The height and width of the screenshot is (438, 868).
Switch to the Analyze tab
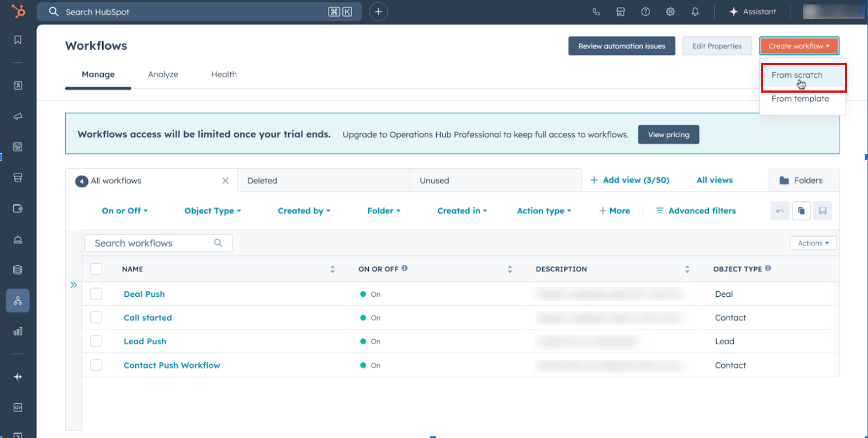pos(163,74)
